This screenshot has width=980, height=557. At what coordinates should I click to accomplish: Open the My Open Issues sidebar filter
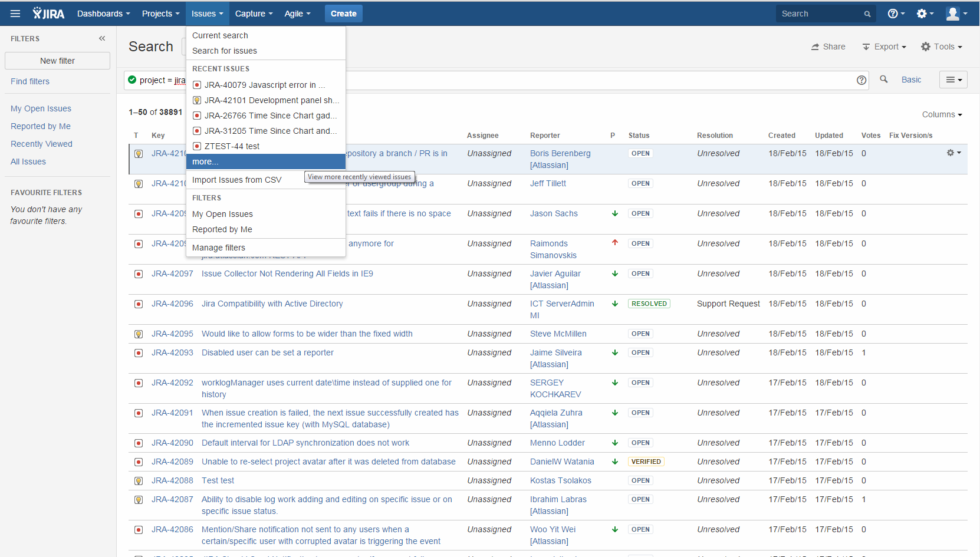tap(41, 108)
